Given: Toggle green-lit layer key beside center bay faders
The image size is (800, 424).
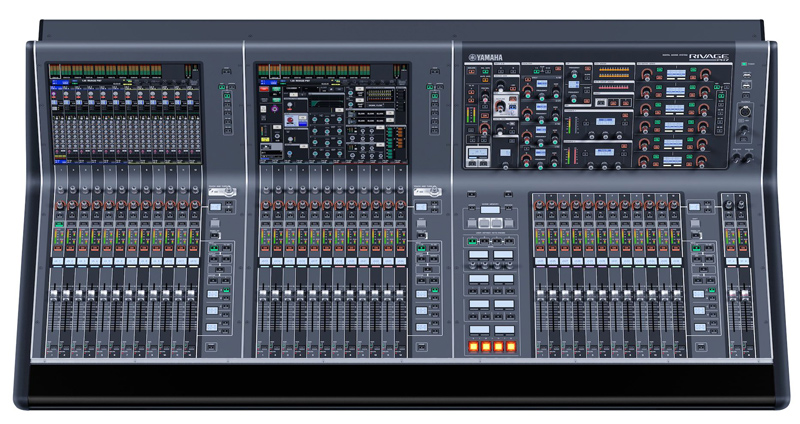Looking at the screenshot, I should click(x=421, y=248).
